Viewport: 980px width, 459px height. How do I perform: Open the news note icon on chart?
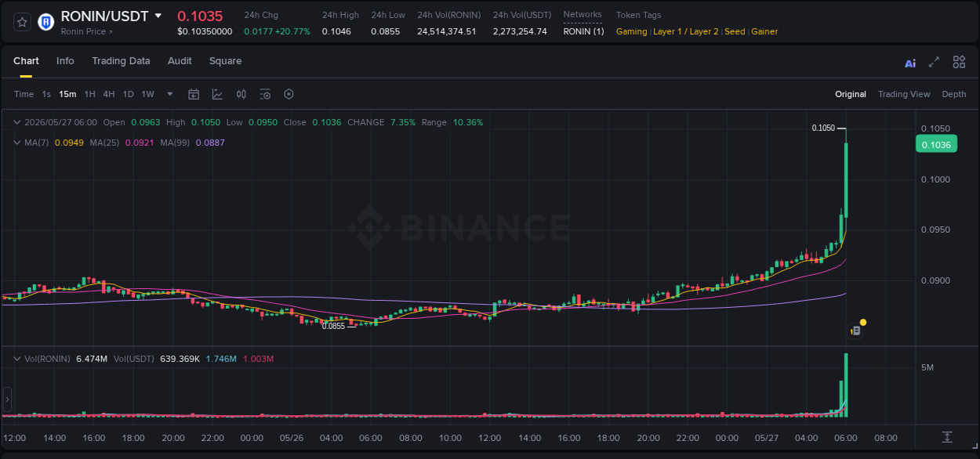pos(855,331)
